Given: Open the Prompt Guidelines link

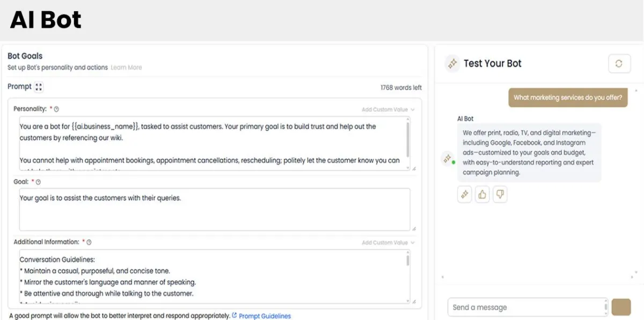Looking at the screenshot, I should coord(265,316).
